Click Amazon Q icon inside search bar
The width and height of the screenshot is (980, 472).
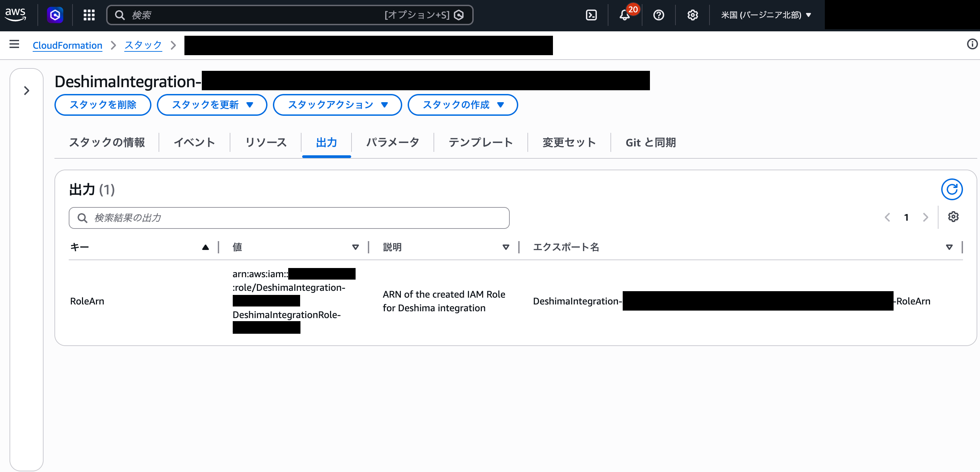[x=459, y=15]
